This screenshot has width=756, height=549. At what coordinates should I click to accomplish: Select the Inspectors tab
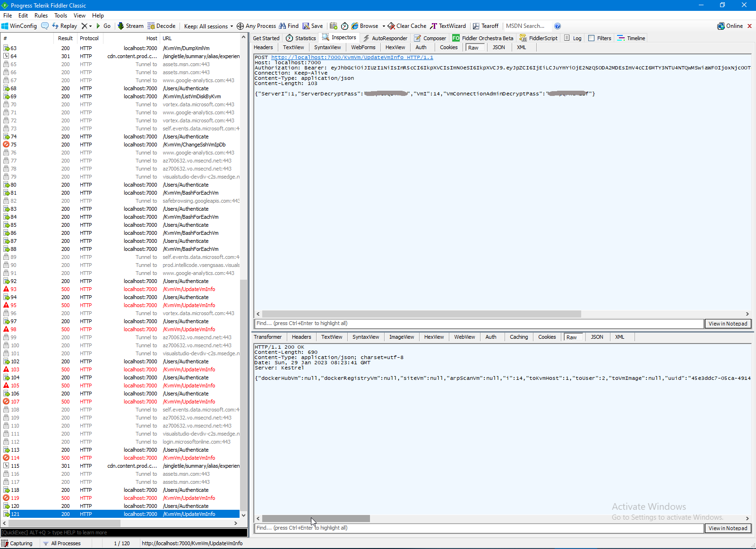339,38
